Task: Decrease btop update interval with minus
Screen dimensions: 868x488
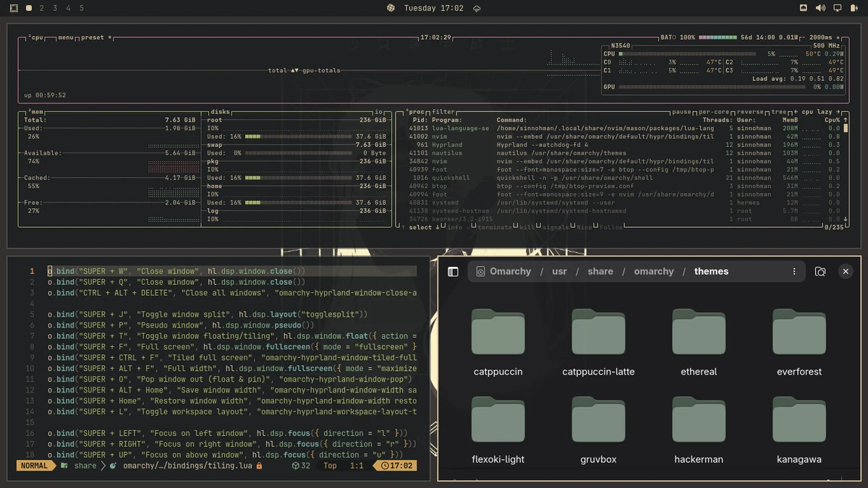Action: coord(804,37)
